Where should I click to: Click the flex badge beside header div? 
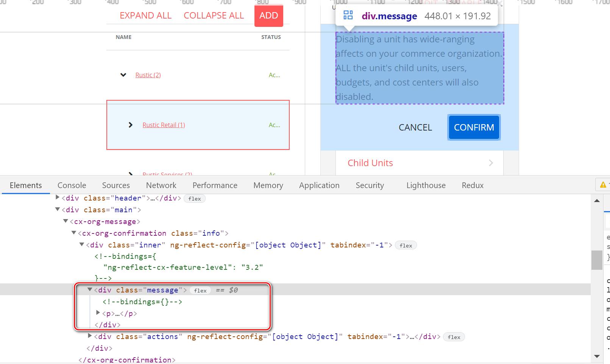click(195, 199)
